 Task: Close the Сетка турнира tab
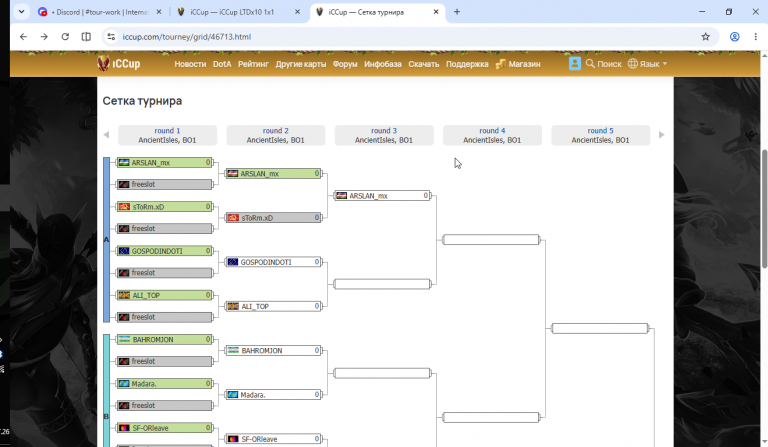436,12
